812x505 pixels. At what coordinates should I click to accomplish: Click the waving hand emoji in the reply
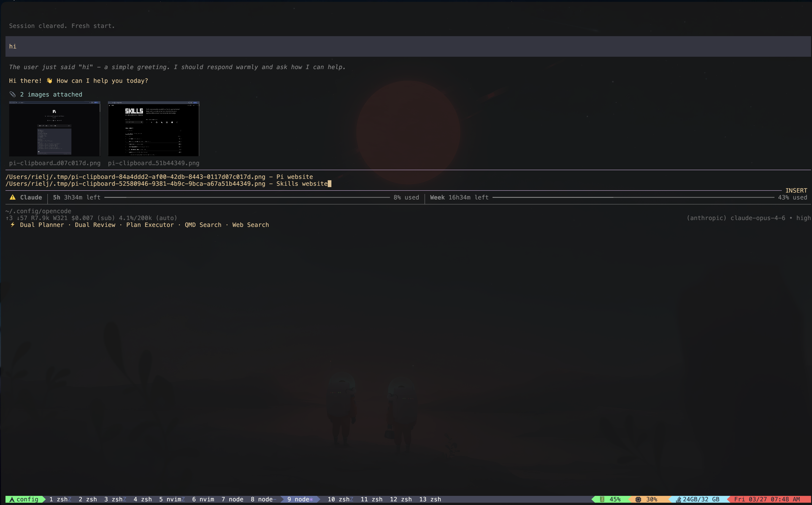point(49,81)
